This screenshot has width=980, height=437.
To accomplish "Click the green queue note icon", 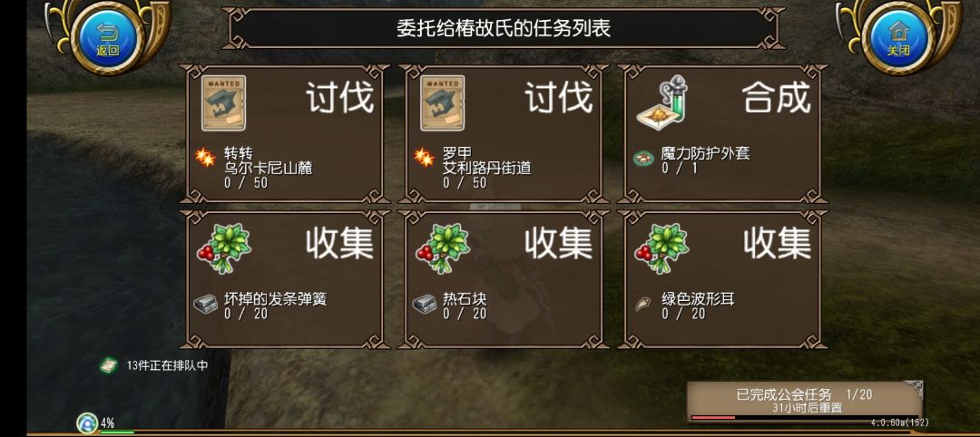I will [110, 365].
